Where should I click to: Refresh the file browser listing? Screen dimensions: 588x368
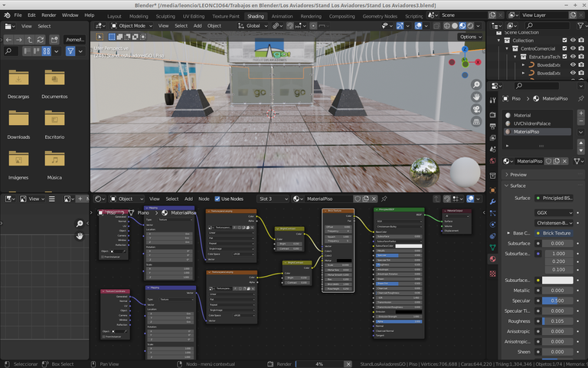[x=40, y=39]
